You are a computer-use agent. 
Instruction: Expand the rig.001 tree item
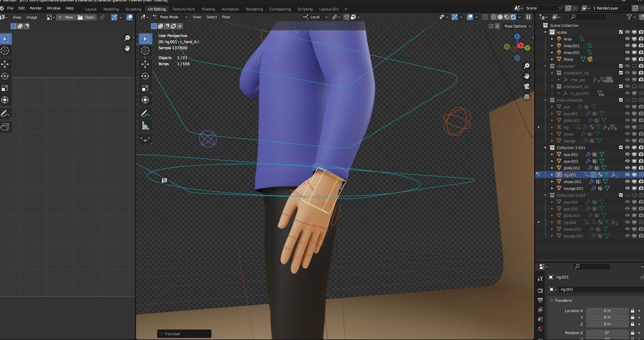552,175
